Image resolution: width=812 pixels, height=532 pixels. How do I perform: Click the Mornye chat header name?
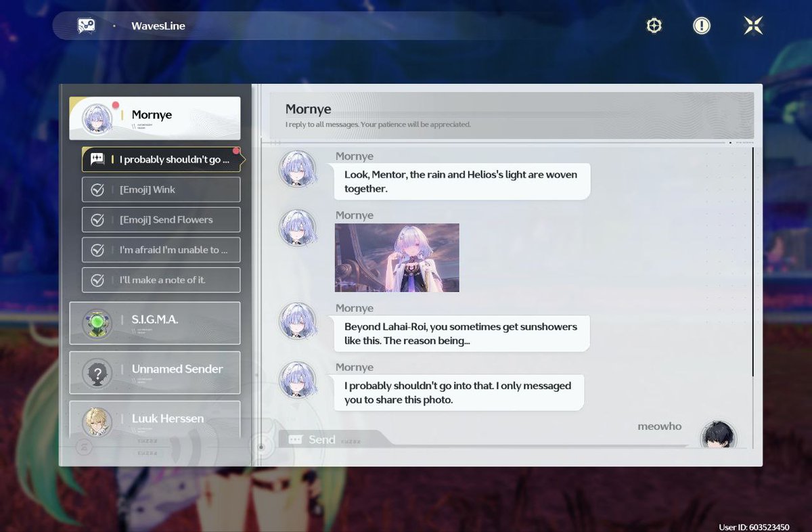[308, 109]
